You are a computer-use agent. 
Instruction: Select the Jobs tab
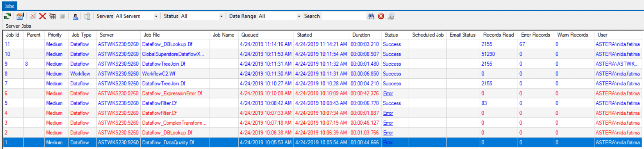click(x=9, y=6)
